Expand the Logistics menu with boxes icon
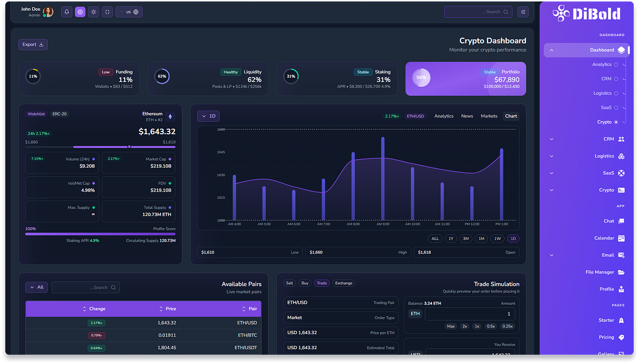The width and height of the screenshot is (639, 364). 586,156
